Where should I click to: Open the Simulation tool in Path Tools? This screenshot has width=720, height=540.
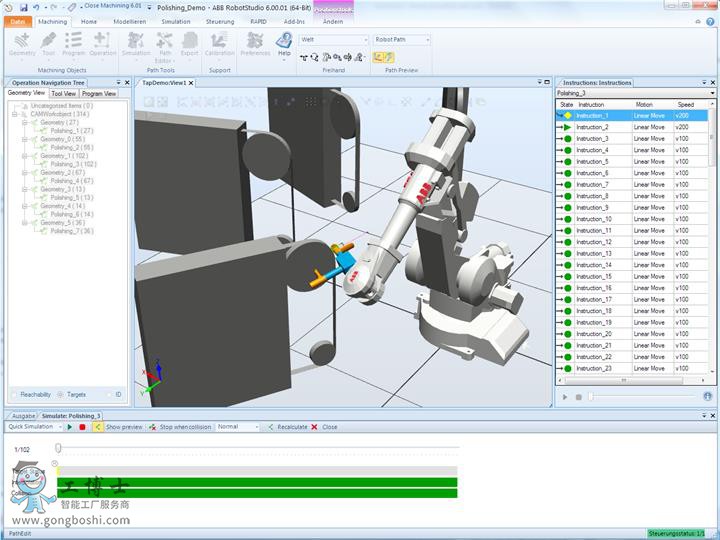[x=136, y=44]
